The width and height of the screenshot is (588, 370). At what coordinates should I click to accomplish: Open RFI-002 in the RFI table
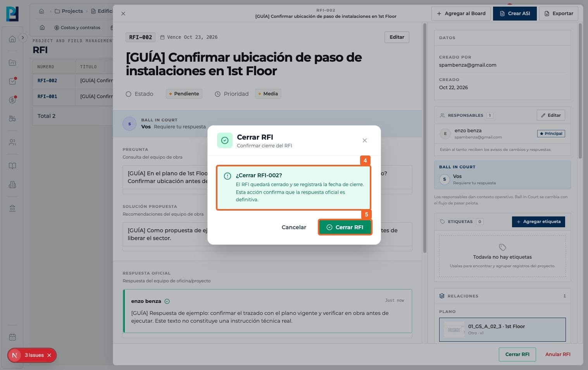(x=47, y=81)
